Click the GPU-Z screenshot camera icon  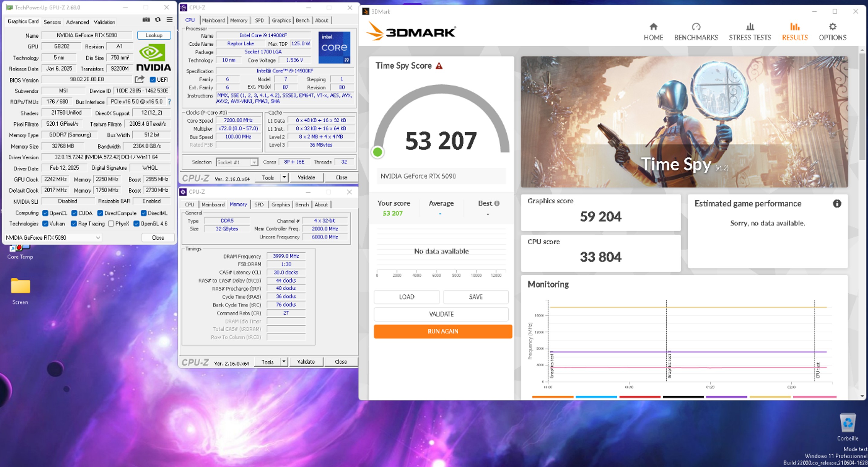tap(146, 20)
